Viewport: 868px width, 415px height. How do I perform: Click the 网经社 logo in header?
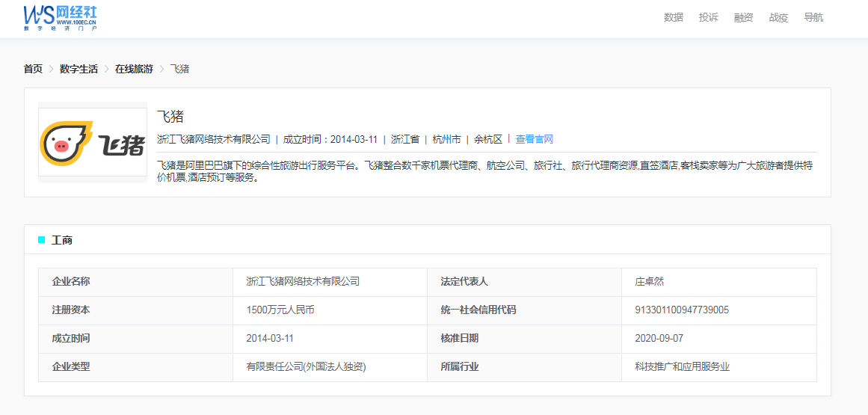(60, 17)
